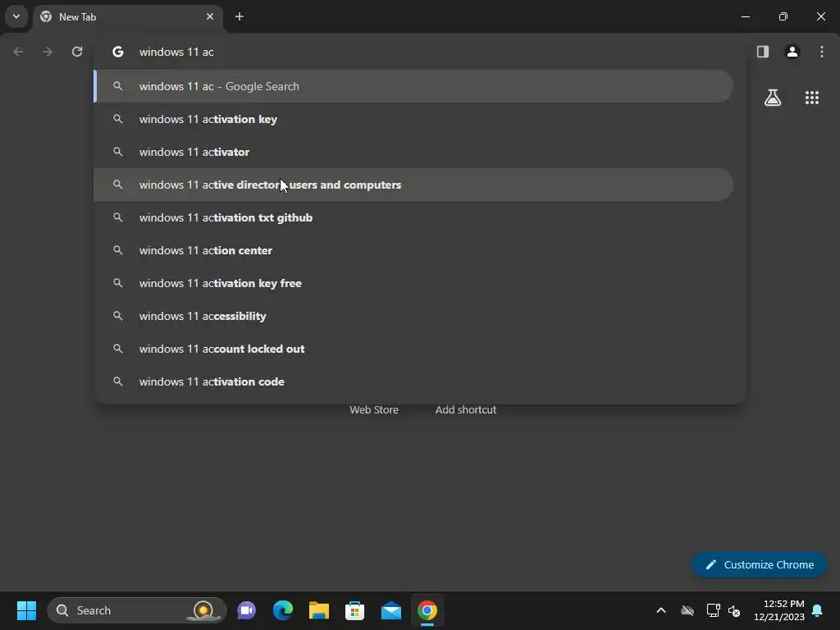Click the network display tray icon
This screenshot has height=630, width=840.
click(713, 610)
